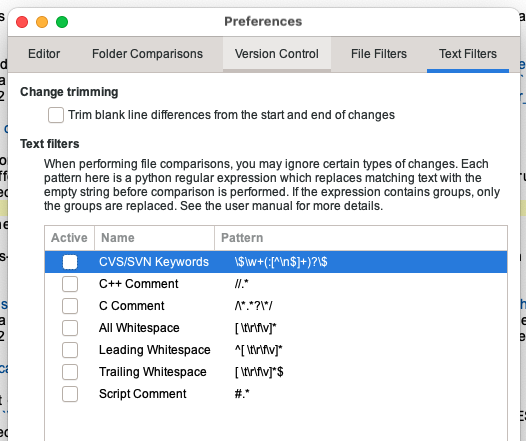Enable the Script Comment filter checkbox
Viewport: 526px width, 441px height.
click(70, 394)
